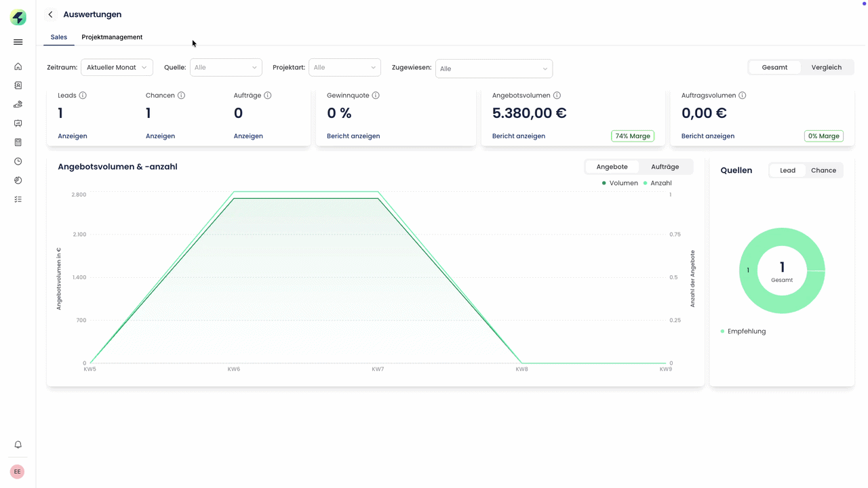This screenshot has height=488, width=868.
Task: Click the Auswertungen page title
Action: [92, 14]
